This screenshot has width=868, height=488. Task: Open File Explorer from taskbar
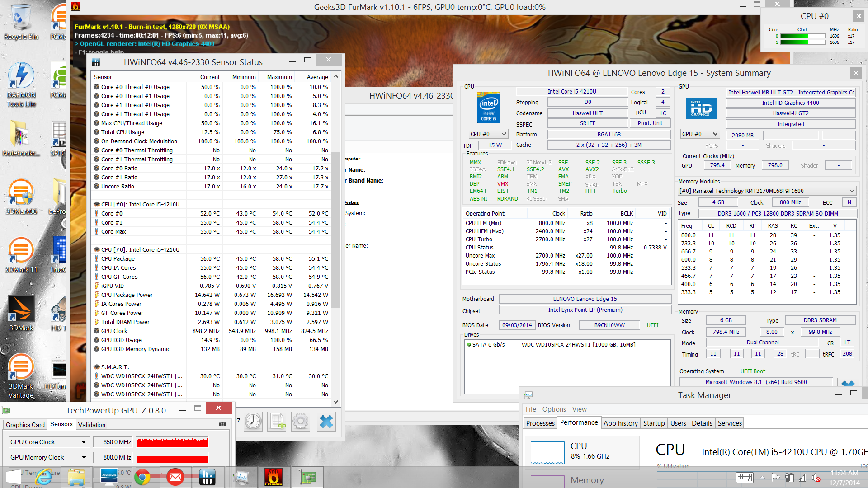76,477
